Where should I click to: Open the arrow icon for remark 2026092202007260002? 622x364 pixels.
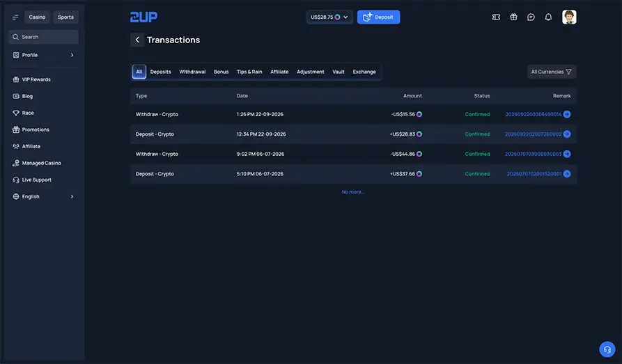567,134
